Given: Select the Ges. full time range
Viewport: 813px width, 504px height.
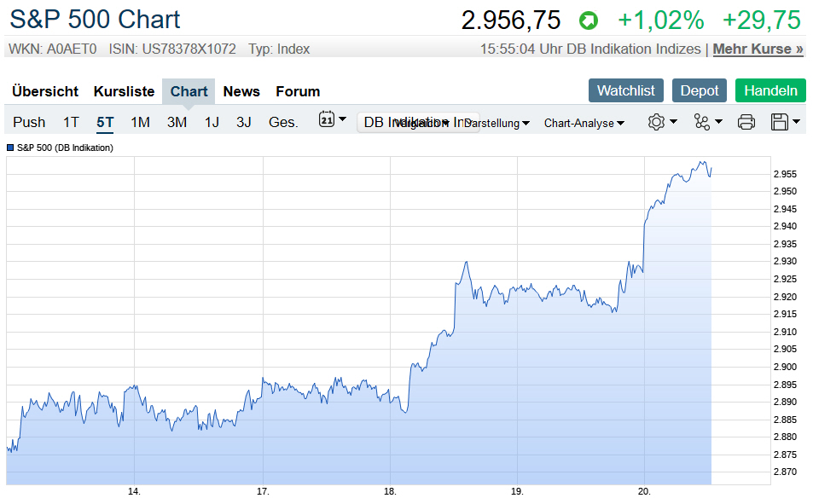Looking at the screenshot, I should point(283,122).
